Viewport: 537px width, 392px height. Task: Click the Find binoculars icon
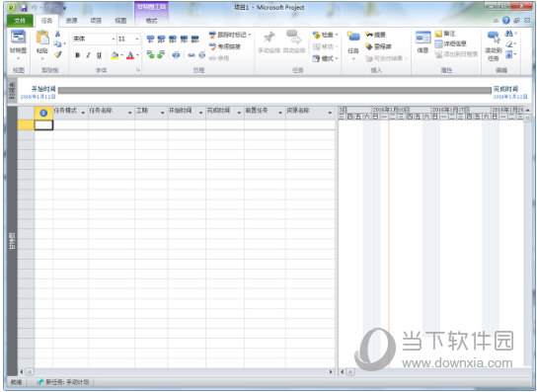click(x=509, y=34)
